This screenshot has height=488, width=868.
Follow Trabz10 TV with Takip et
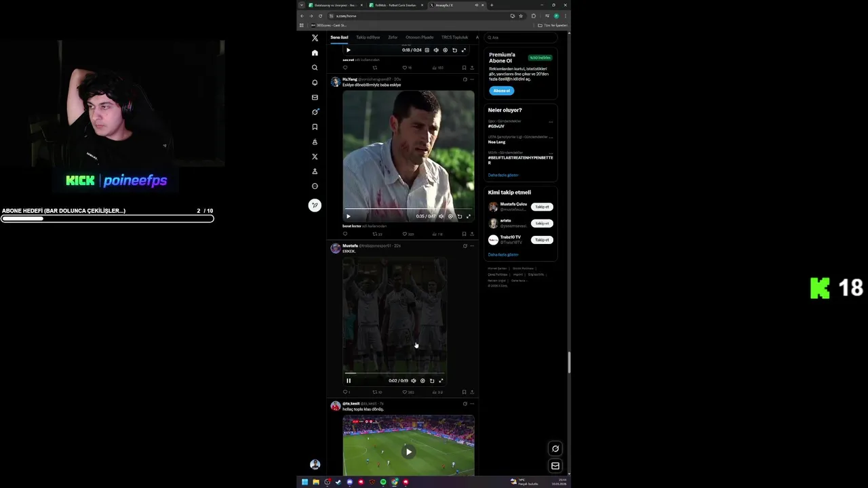point(542,239)
